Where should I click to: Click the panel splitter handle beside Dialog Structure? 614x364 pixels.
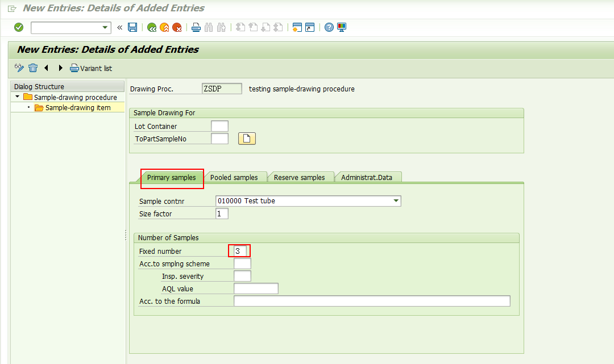pos(126,235)
